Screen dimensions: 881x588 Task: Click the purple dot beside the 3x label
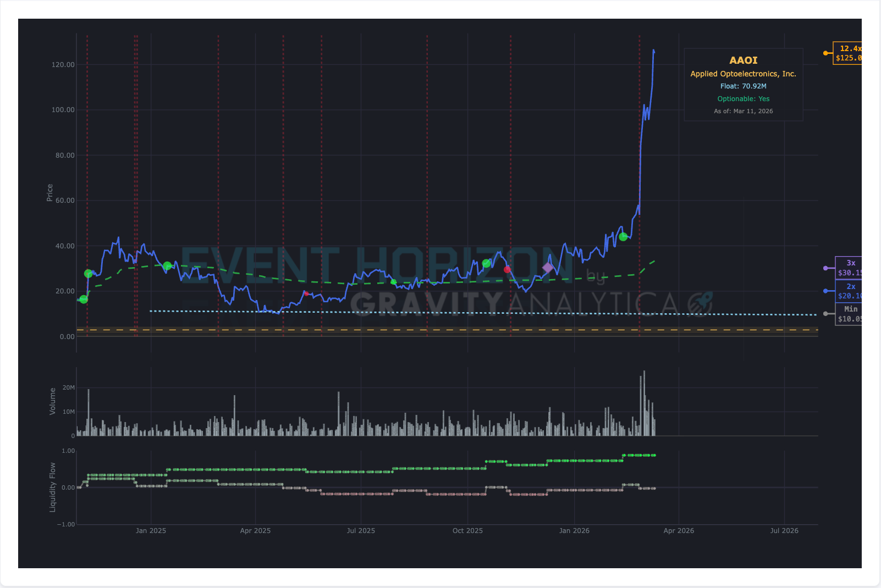tap(825, 268)
